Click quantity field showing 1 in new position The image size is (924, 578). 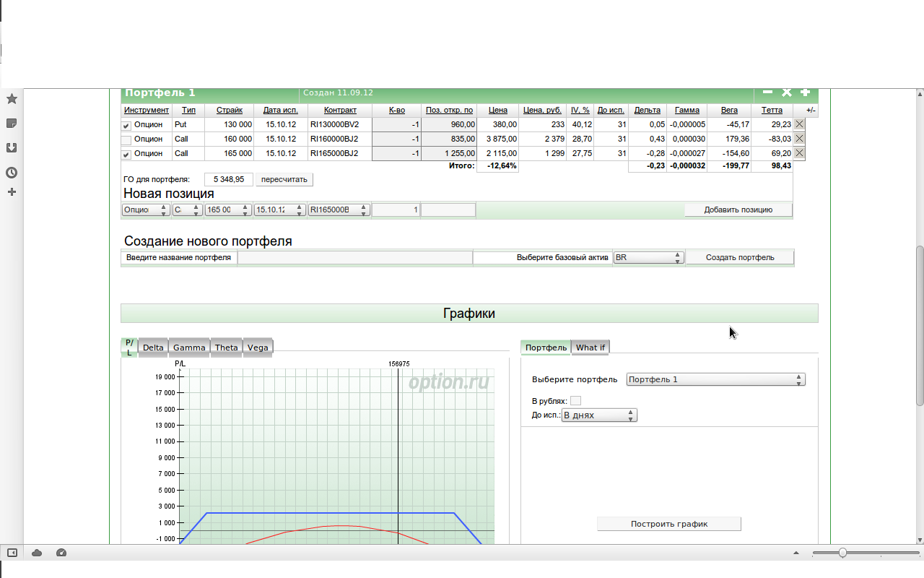(x=396, y=210)
